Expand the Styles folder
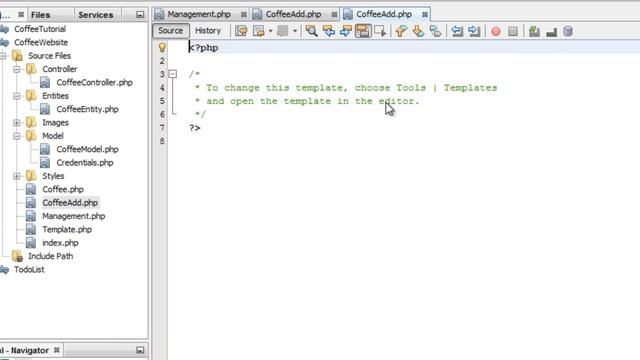 (x=16, y=176)
